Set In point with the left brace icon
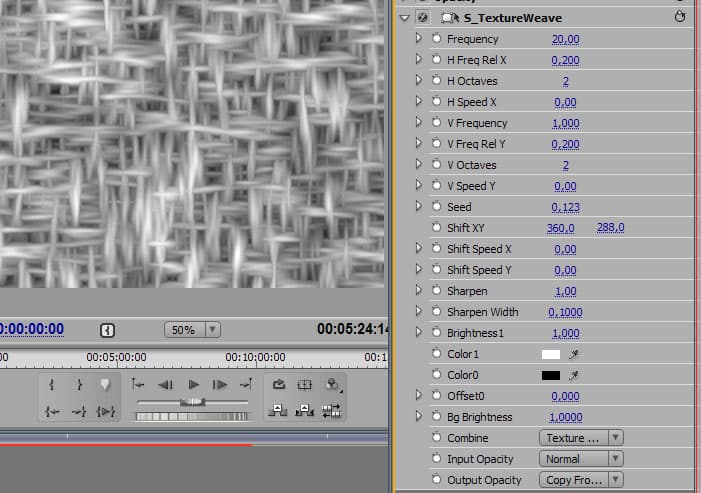701x493 pixels. click(x=52, y=384)
